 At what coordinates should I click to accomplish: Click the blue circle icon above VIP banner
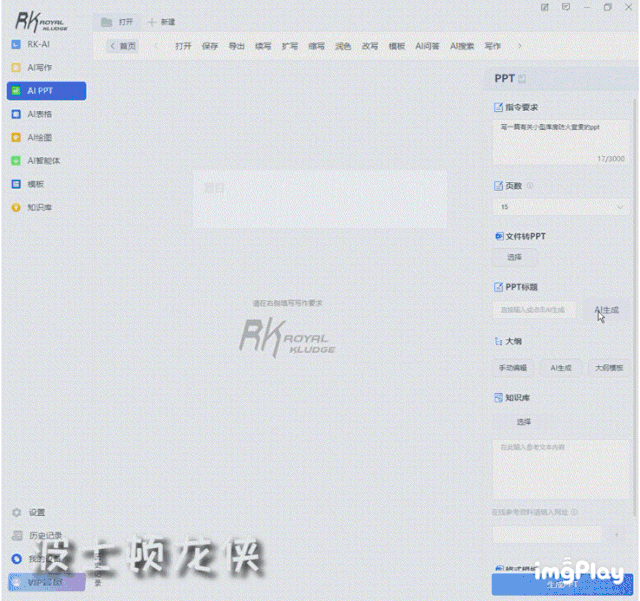pos(17,559)
